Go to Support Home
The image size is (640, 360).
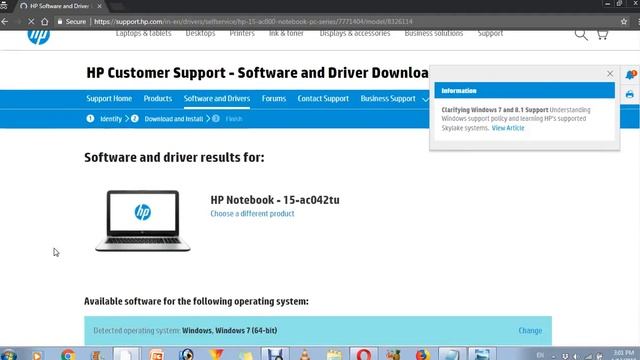pos(109,99)
